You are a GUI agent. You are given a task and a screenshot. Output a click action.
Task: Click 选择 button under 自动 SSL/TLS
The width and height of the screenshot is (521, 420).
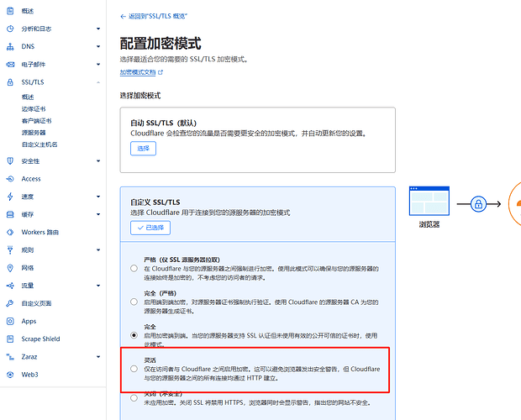pos(143,149)
